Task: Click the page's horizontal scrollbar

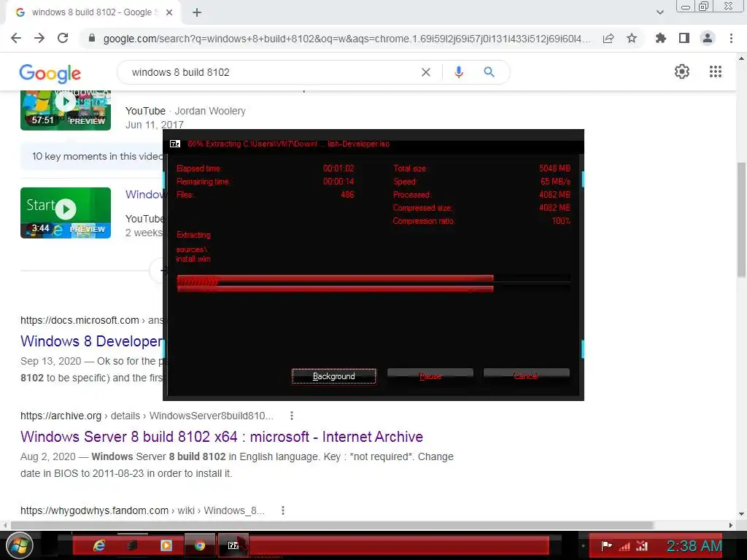Action: click(332, 525)
